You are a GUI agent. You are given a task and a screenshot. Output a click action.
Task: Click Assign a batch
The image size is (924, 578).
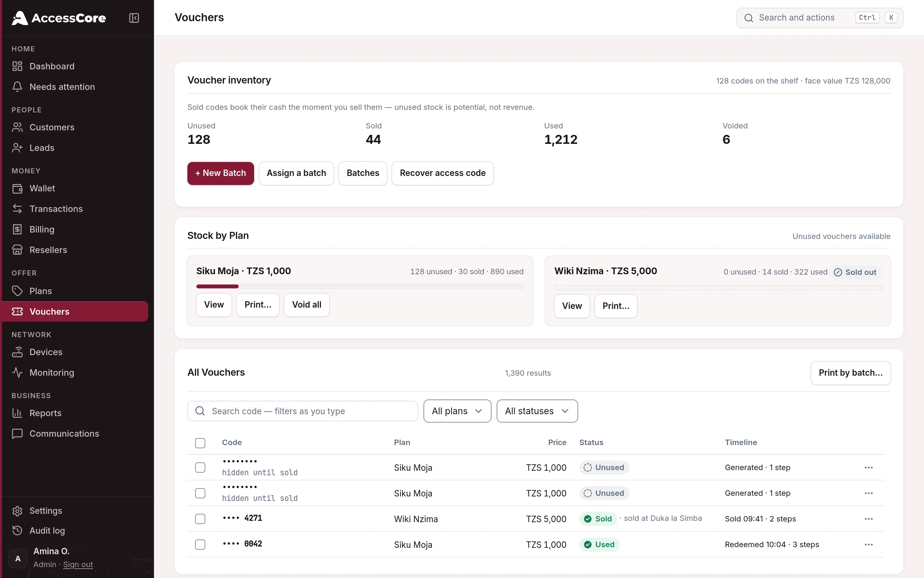296,173
